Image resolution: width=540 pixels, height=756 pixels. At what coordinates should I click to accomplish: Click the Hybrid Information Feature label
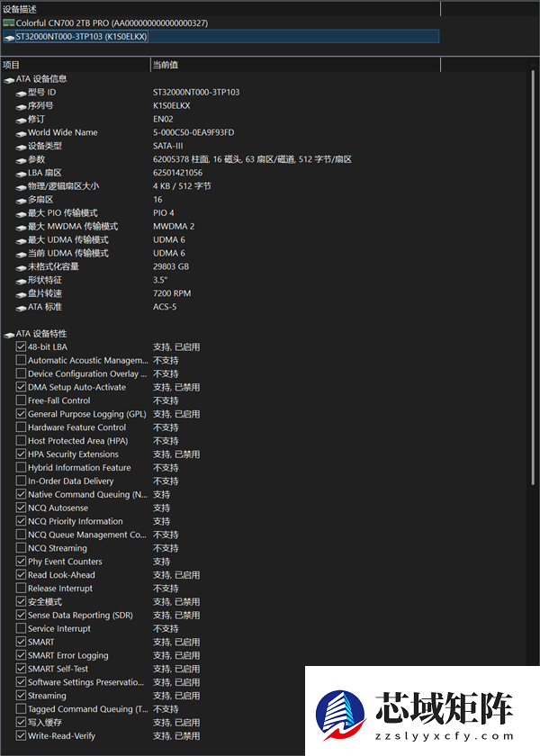79,468
